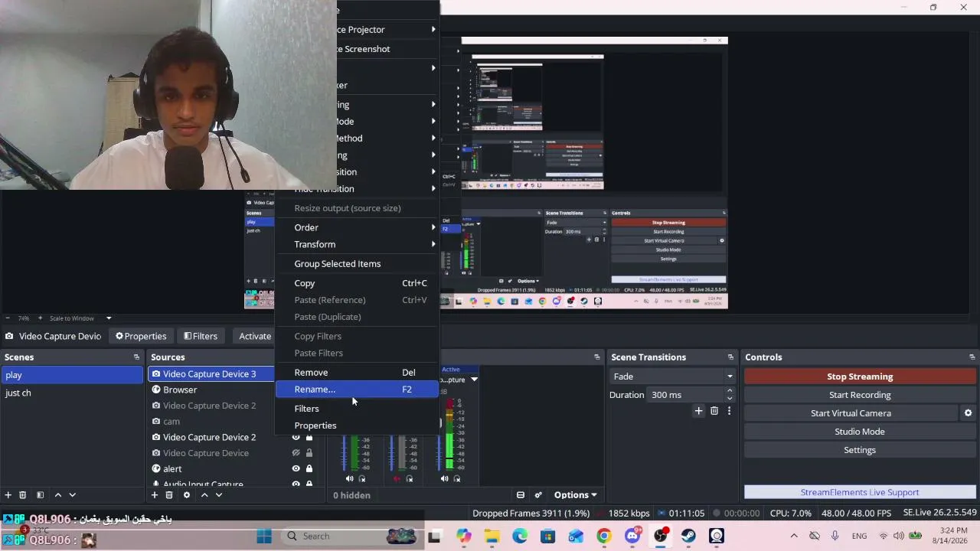The width and height of the screenshot is (980, 551).
Task: Unmute the red muted mixer channel speaker
Action: point(397,479)
